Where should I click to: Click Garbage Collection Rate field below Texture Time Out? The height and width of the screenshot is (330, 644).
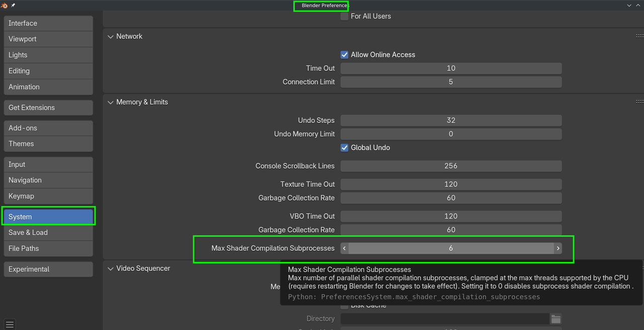click(x=451, y=198)
